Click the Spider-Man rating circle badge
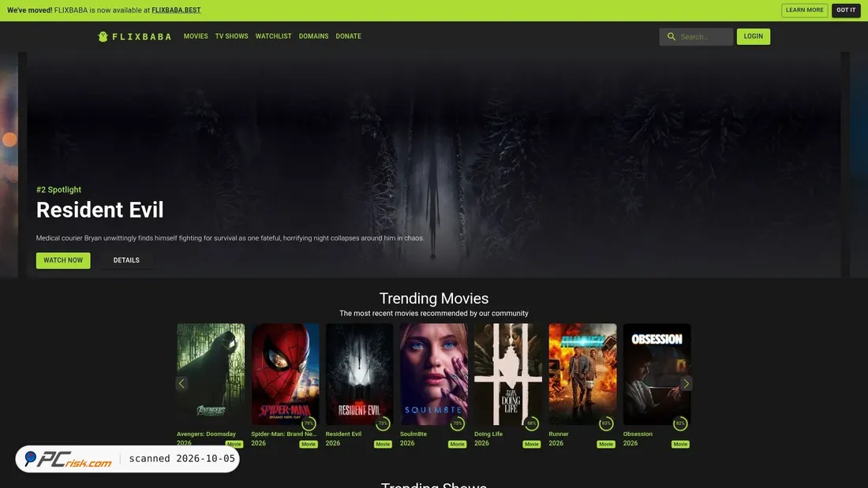Viewport: 868px width, 488px height. point(309,424)
